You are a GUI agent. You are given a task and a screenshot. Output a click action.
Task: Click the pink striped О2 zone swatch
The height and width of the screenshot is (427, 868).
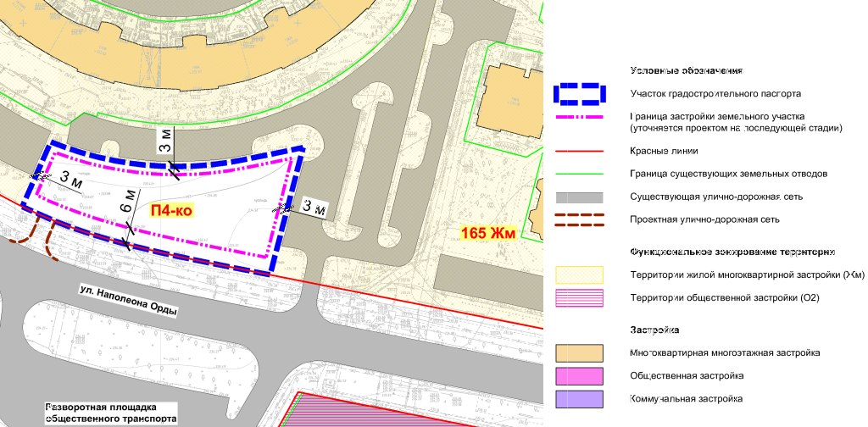point(579,297)
